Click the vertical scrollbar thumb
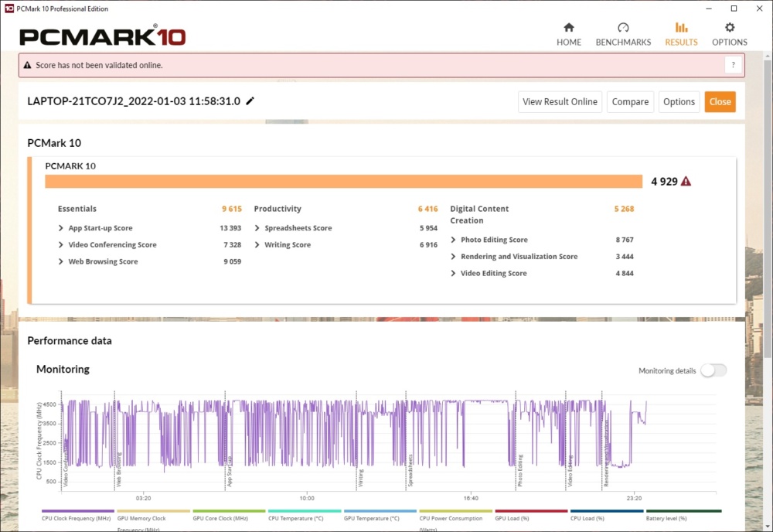The image size is (773, 532). tap(768, 207)
